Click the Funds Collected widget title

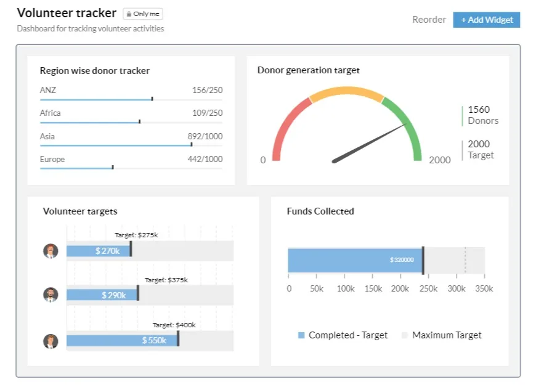320,211
